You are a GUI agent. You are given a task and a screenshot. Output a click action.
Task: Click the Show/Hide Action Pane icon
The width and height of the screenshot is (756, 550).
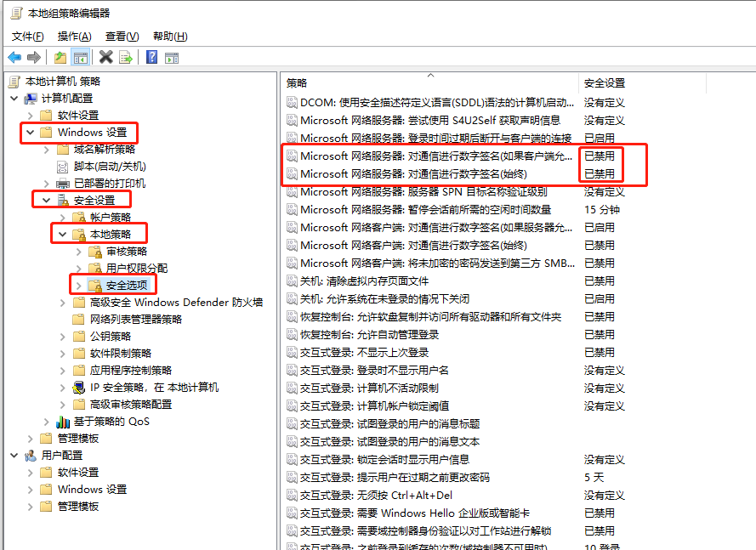[x=172, y=57]
